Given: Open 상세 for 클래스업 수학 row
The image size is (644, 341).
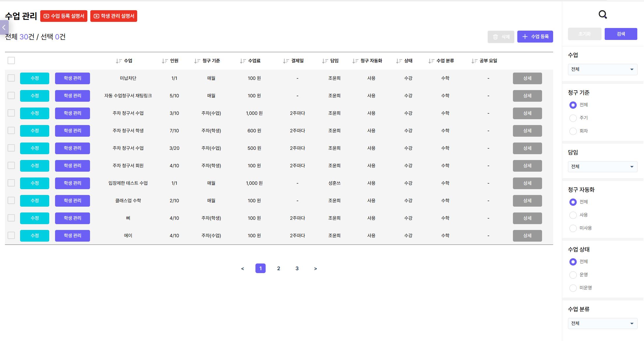Looking at the screenshot, I should 527,201.
